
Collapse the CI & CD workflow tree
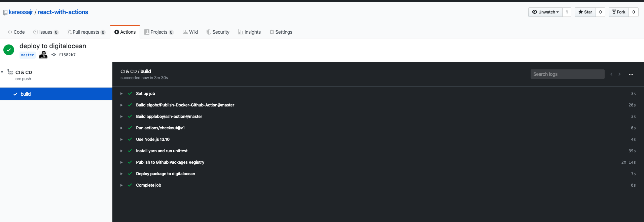pyautogui.click(x=2, y=72)
